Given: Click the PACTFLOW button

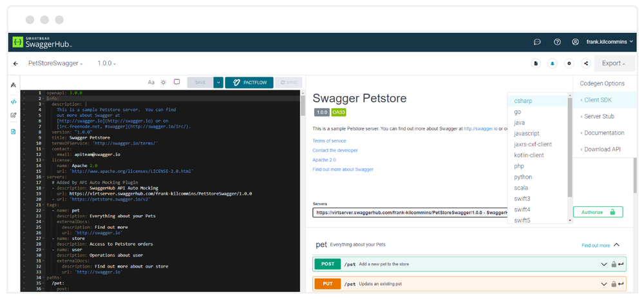Looking at the screenshot, I should (x=249, y=83).
